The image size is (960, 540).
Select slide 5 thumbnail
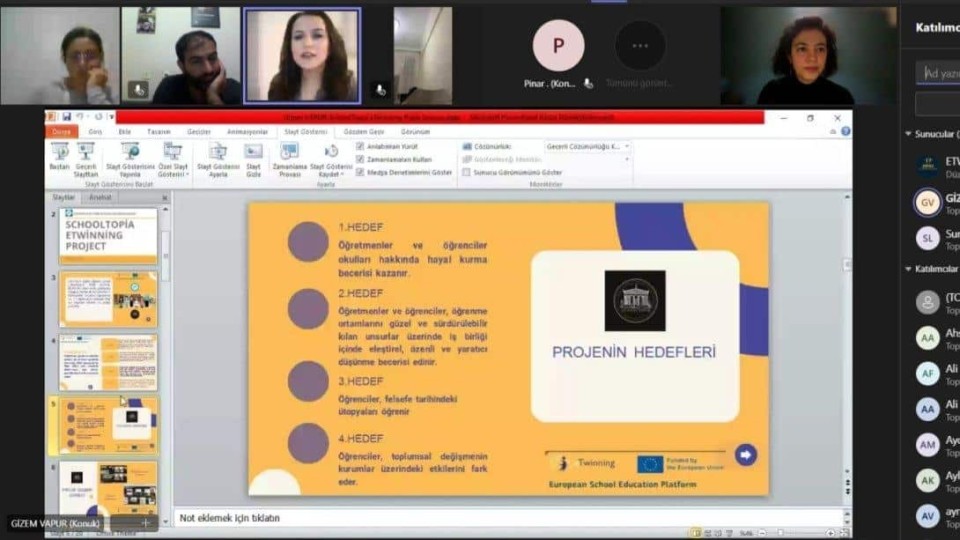coord(108,426)
